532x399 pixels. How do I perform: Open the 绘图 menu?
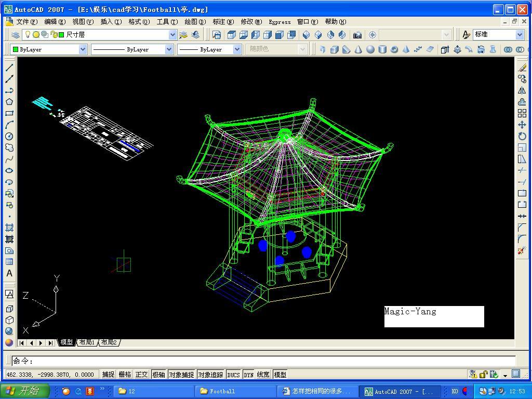195,22
